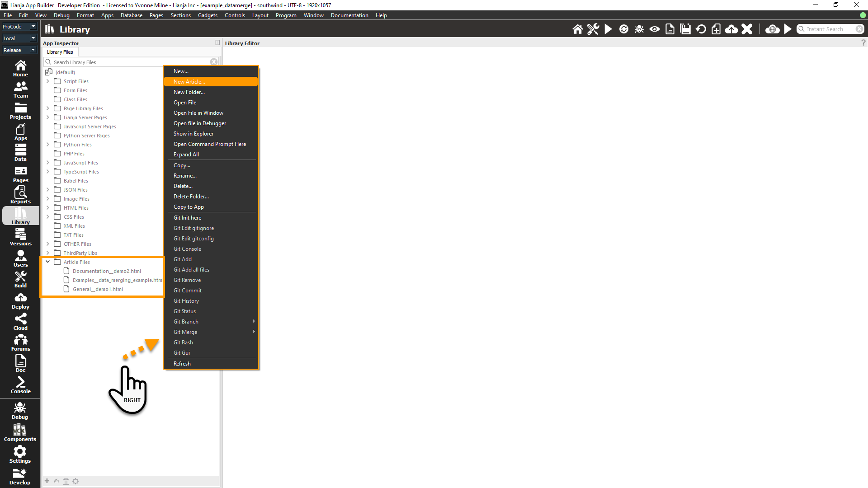Image resolution: width=868 pixels, height=488 pixels.
Task: Open the Release dropdown selector
Action: pos(19,50)
